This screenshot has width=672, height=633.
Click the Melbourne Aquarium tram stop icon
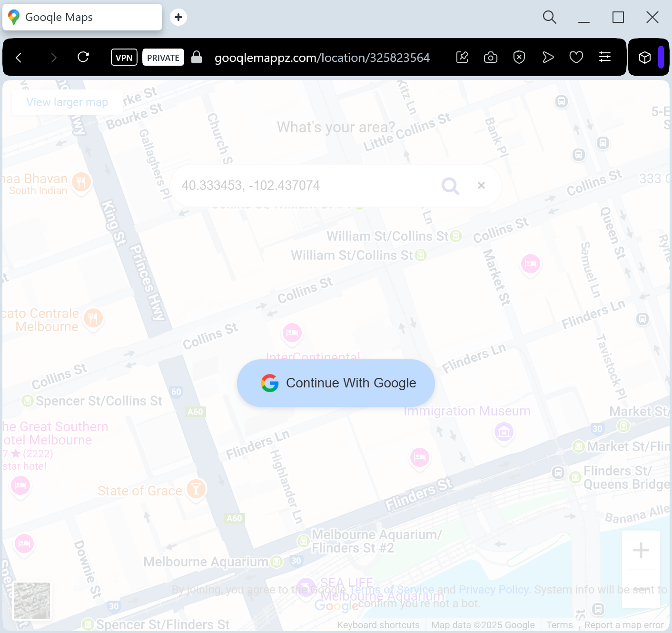[277, 562]
